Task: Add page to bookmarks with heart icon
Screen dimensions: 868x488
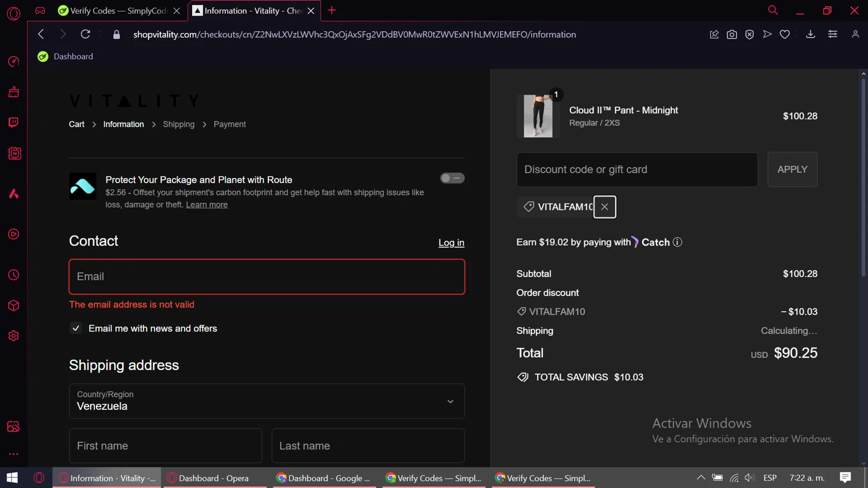Action: tap(785, 35)
